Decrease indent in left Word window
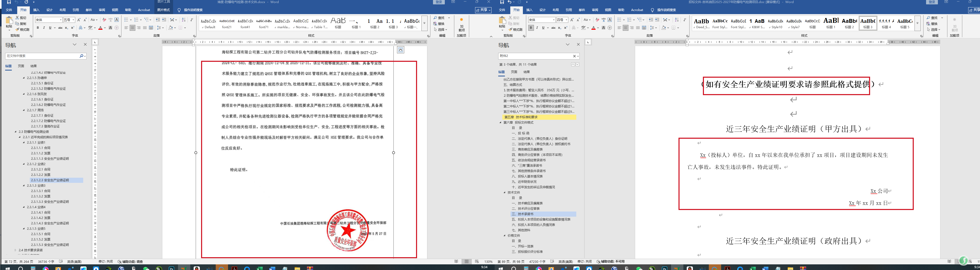Screen dimensions: 980x270 click(x=158, y=20)
